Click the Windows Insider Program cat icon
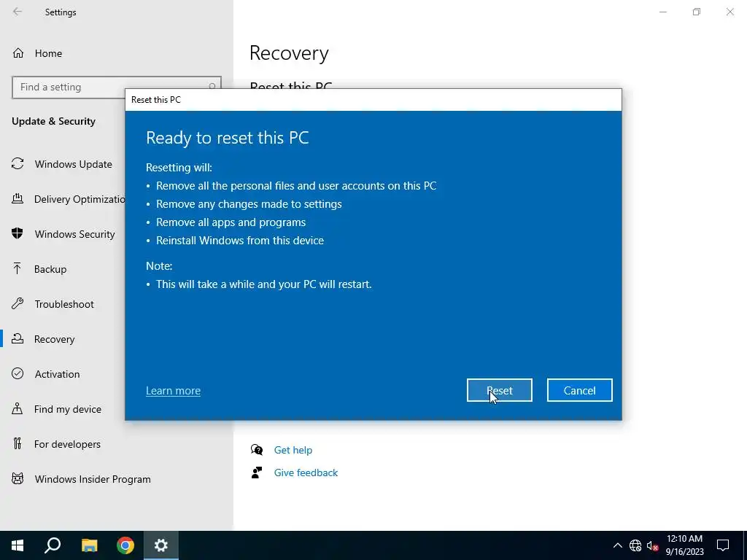This screenshot has width=747, height=560. (18, 478)
